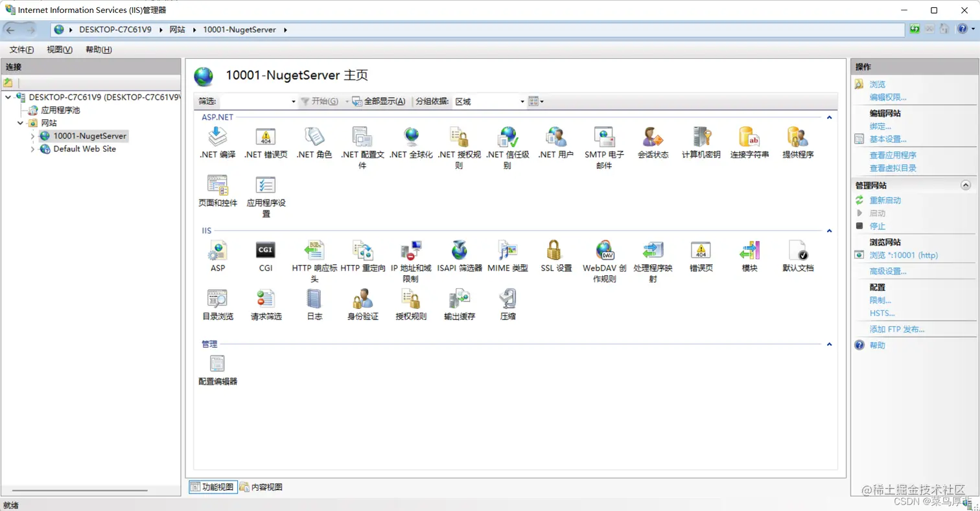Switch to the 内容视图 tab
This screenshot has height=511, width=980.
[x=261, y=487]
